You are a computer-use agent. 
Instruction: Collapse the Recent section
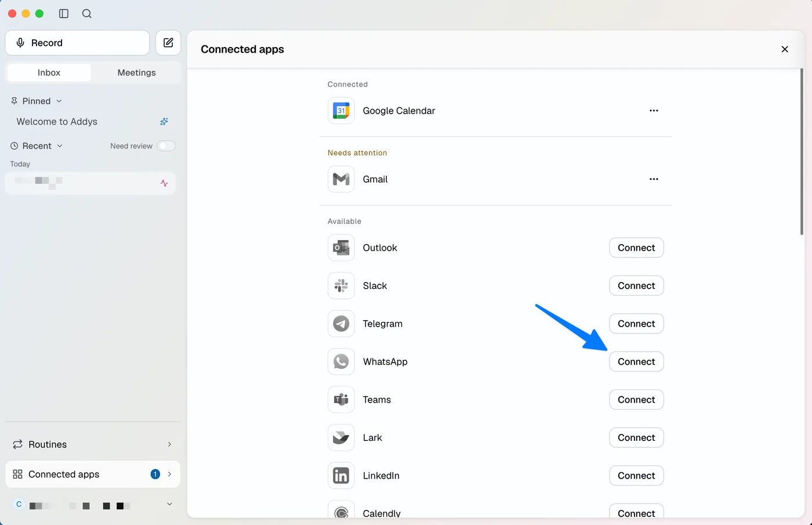tap(60, 146)
